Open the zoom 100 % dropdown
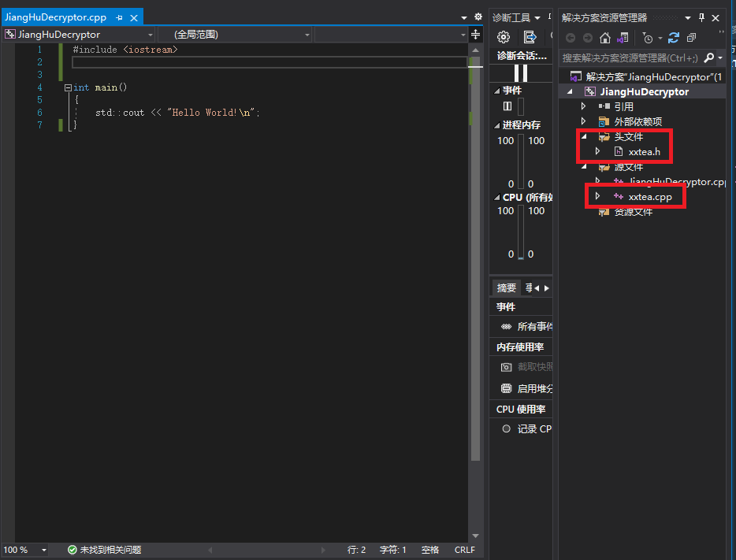736x560 pixels. [x=43, y=550]
